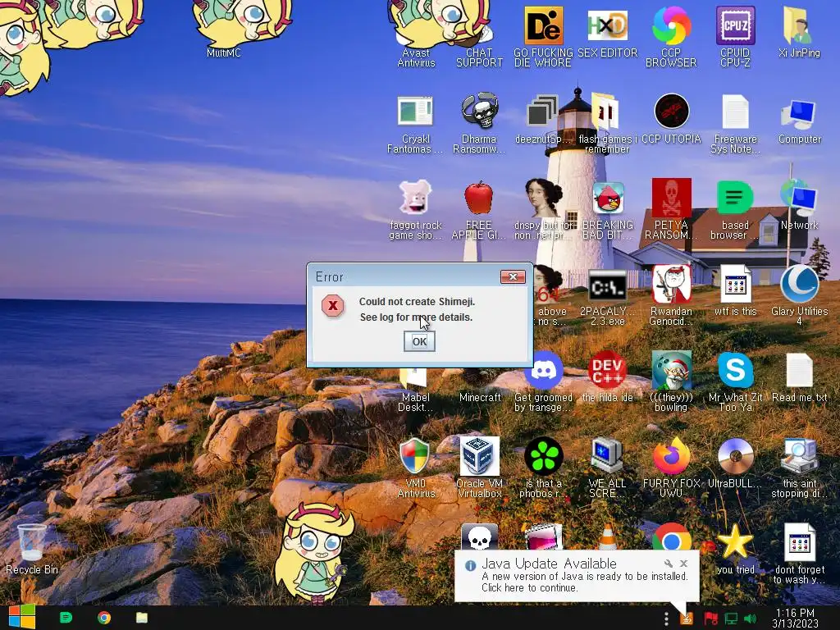Viewport: 840px width, 630px height.
Task: Open the green chat app on taskbar
Action: (66, 618)
